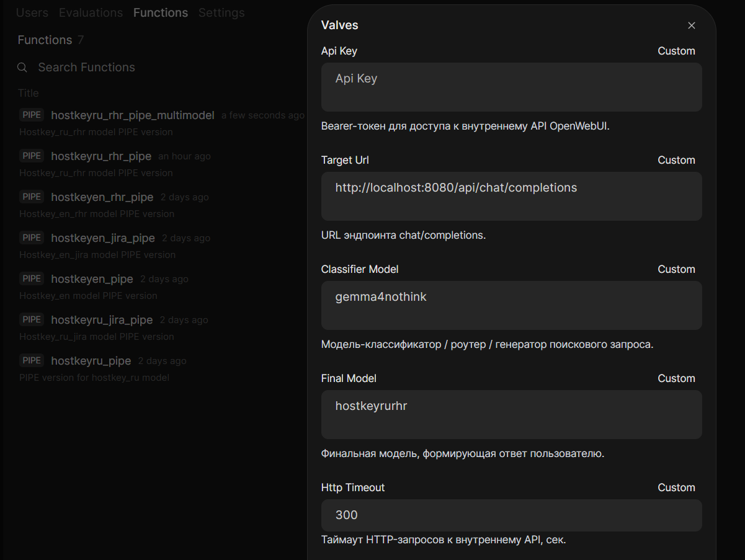Switch to the Evaluations tab

tap(91, 13)
